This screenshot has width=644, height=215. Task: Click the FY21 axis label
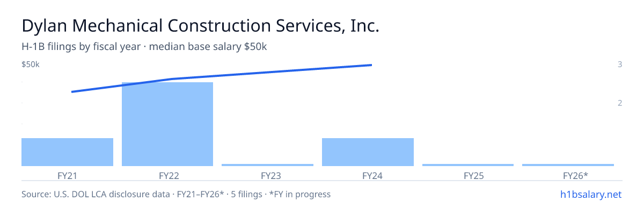click(x=67, y=175)
